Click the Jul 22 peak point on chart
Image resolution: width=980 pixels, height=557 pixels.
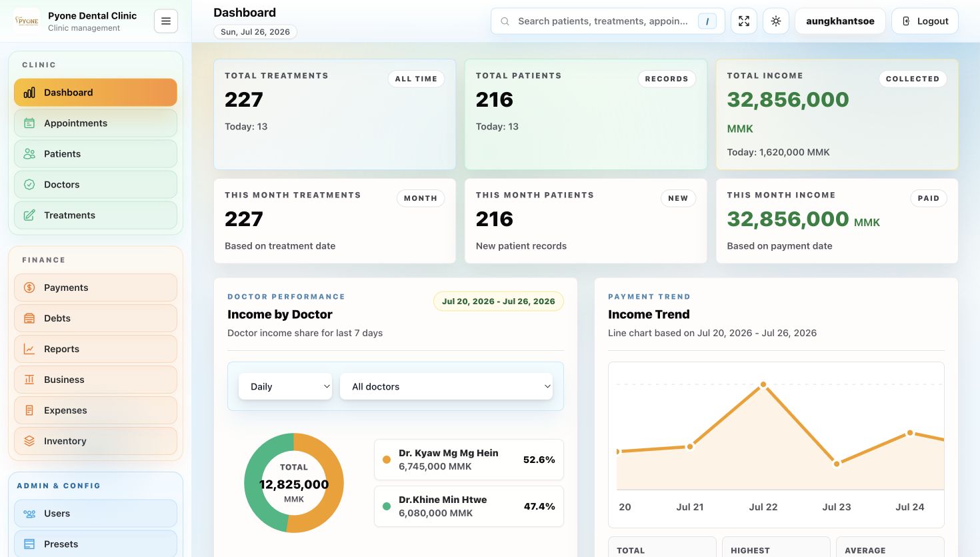click(763, 385)
